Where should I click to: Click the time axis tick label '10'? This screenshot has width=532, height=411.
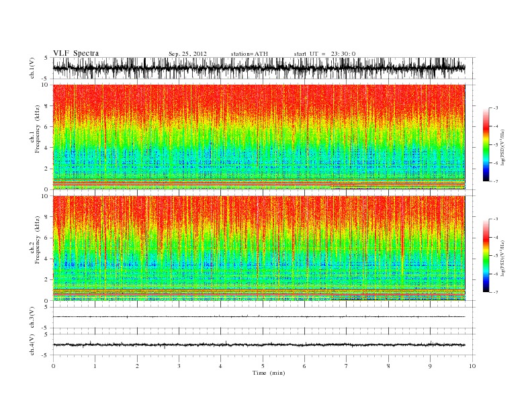point(472,366)
